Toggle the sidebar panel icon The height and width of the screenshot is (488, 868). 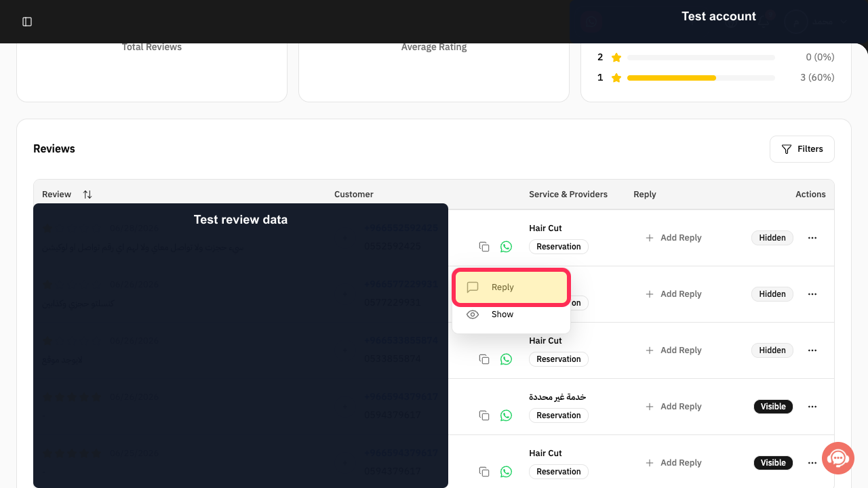point(27,22)
